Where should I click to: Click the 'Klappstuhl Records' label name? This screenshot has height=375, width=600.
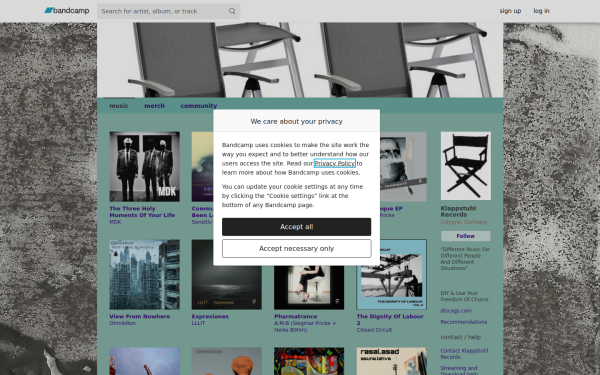click(x=458, y=211)
